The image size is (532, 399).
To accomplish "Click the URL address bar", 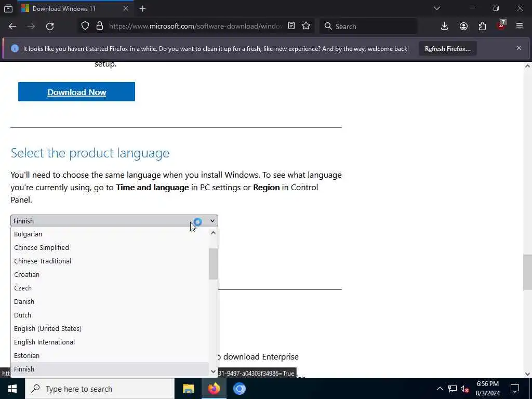I will [x=195, y=26].
